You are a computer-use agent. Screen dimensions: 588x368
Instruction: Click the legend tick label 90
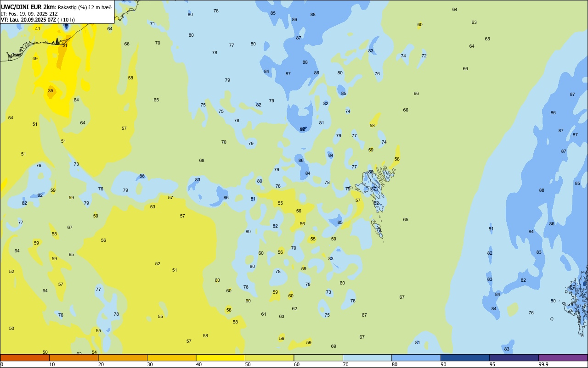click(x=444, y=364)
